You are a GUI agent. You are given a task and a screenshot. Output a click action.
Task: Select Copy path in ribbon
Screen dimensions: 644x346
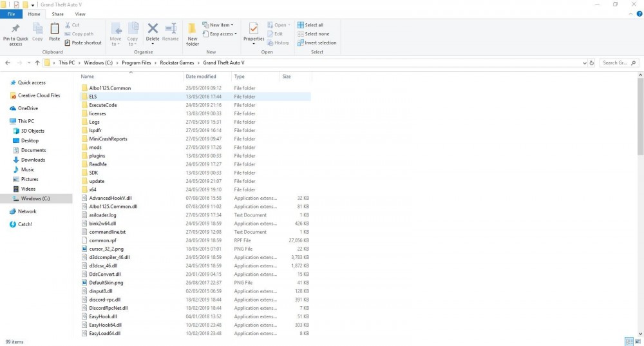(79, 34)
